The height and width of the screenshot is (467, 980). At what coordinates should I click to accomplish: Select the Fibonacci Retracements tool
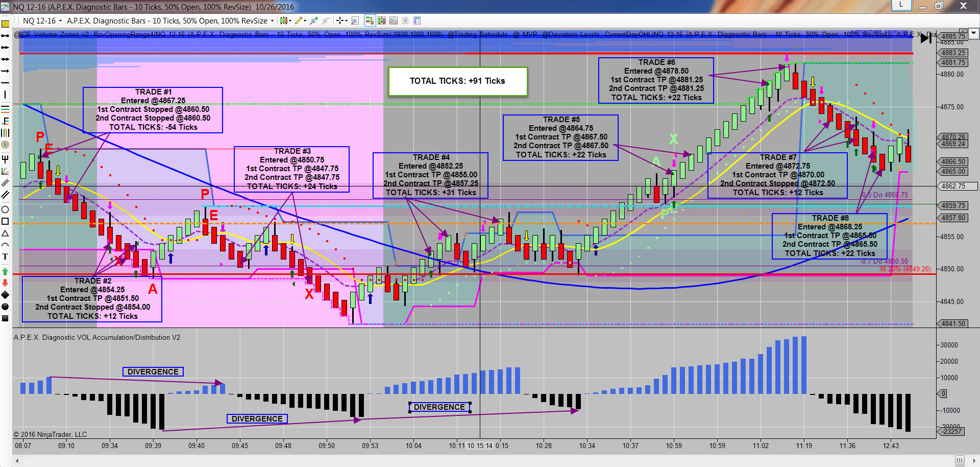pos(5,108)
